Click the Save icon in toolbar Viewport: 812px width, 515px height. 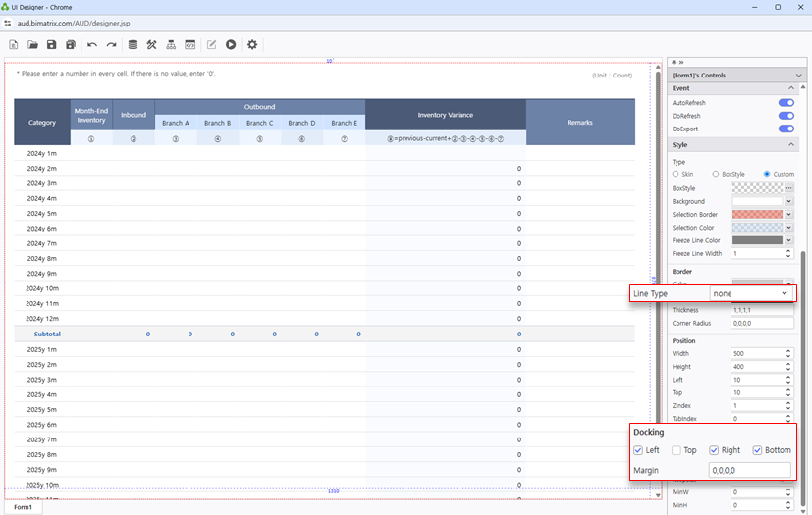point(51,45)
